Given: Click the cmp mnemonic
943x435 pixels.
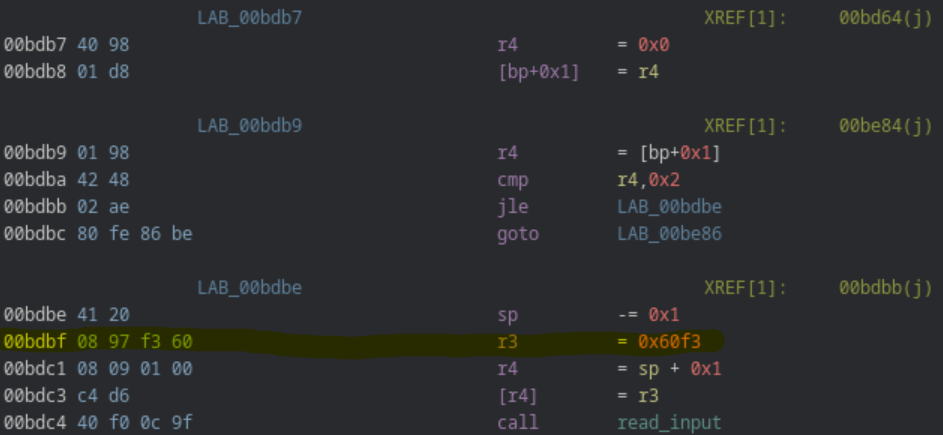Looking at the screenshot, I should (x=513, y=180).
